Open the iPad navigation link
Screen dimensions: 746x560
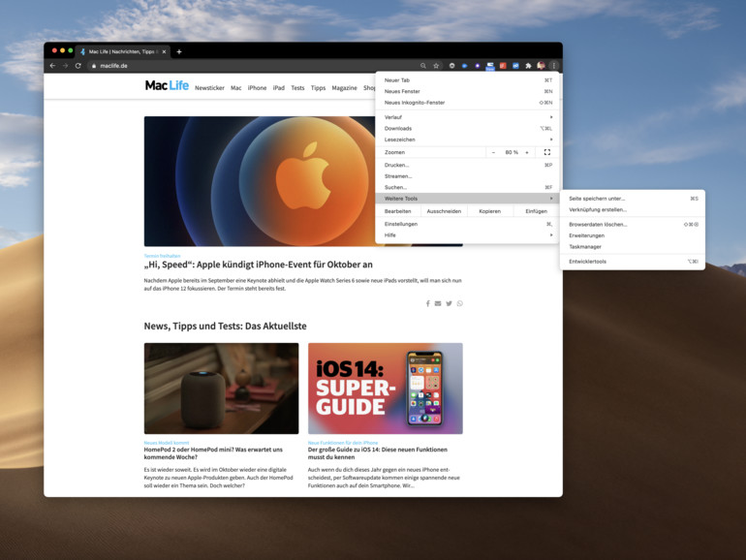point(279,88)
